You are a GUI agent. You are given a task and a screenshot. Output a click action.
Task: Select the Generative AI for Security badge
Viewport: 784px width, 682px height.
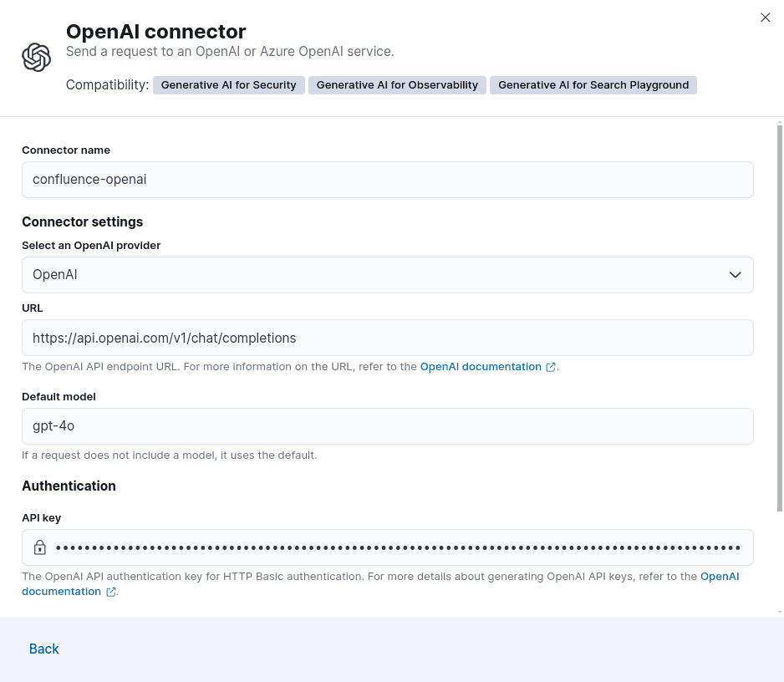point(228,84)
